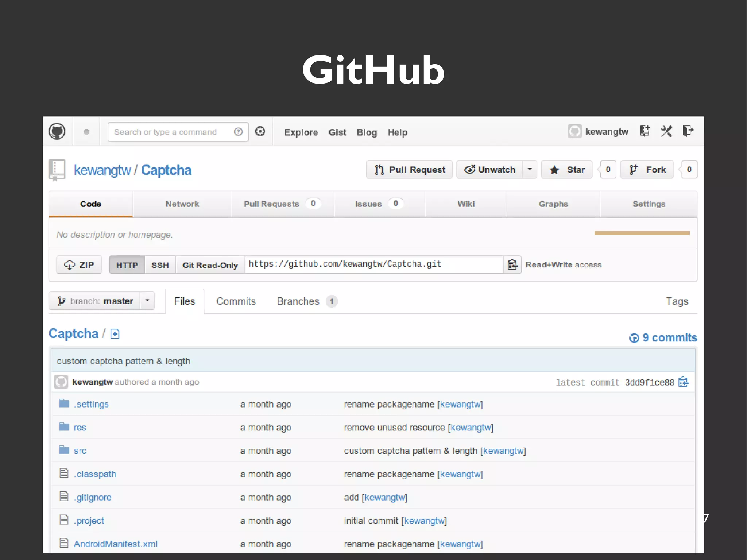
Task: Open the repository Settings tab
Action: (649, 204)
